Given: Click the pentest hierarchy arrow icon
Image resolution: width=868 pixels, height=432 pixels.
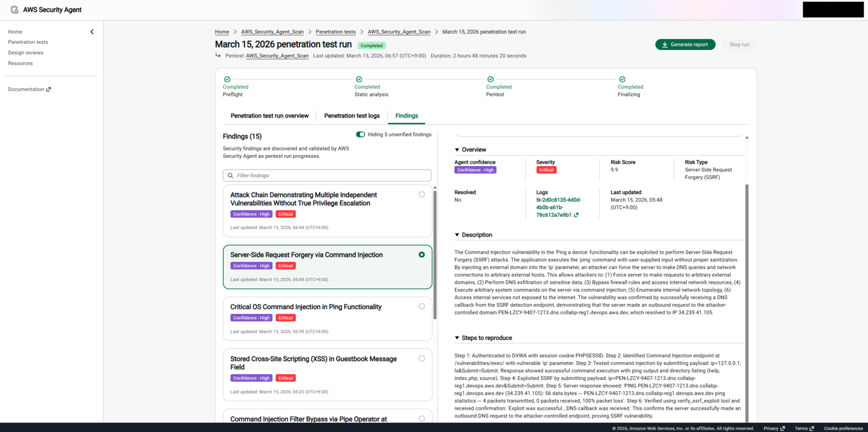Looking at the screenshot, I should pos(218,55).
